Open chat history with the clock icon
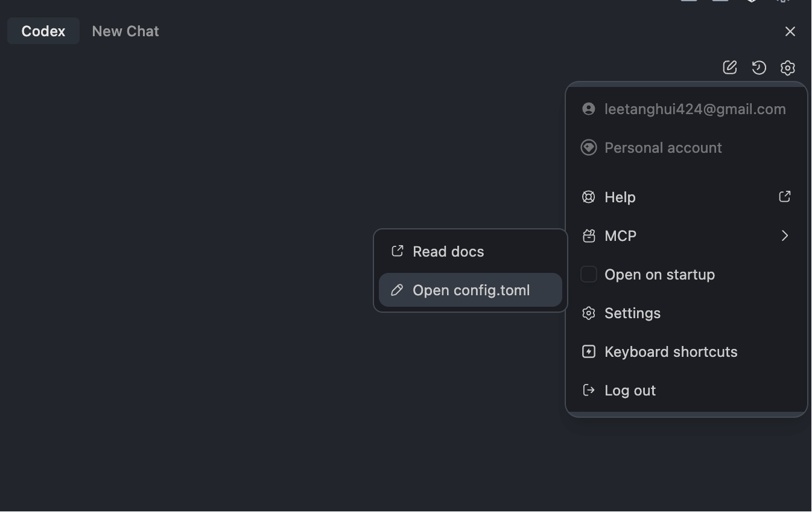Image resolution: width=812 pixels, height=512 pixels. pyautogui.click(x=759, y=68)
